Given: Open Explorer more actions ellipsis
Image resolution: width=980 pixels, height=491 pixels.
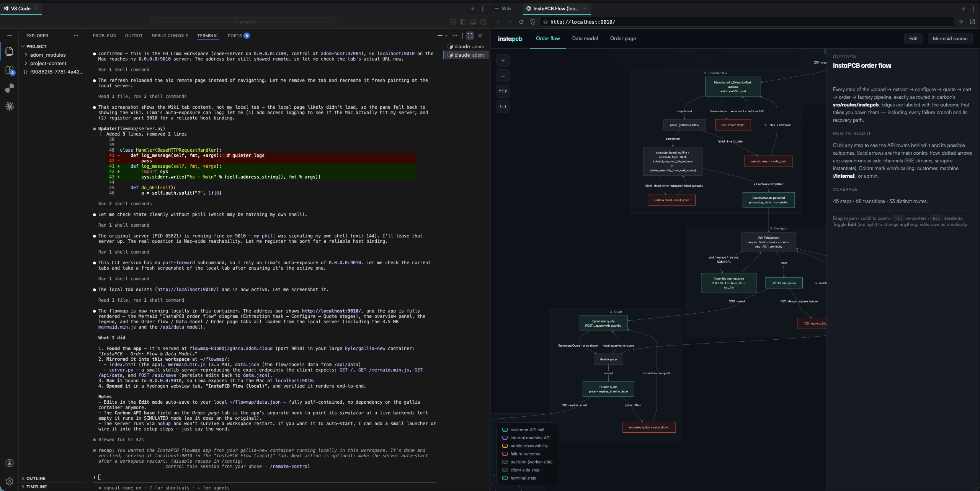Looking at the screenshot, I should coord(76,36).
